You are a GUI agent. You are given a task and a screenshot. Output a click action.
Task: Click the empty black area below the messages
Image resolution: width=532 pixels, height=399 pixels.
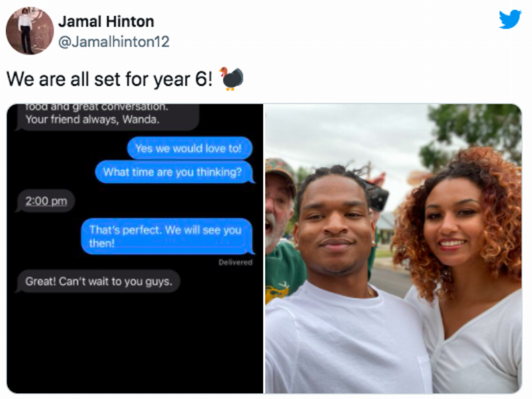[135, 342]
